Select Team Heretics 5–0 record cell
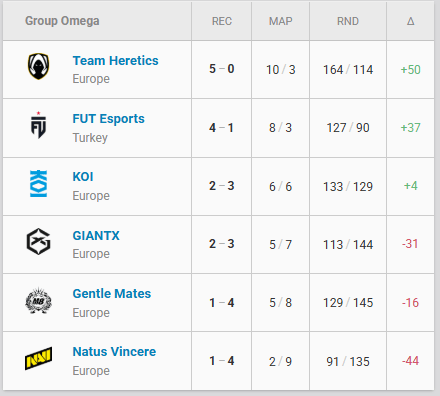The width and height of the screenshot is (440, 396). 222,69
